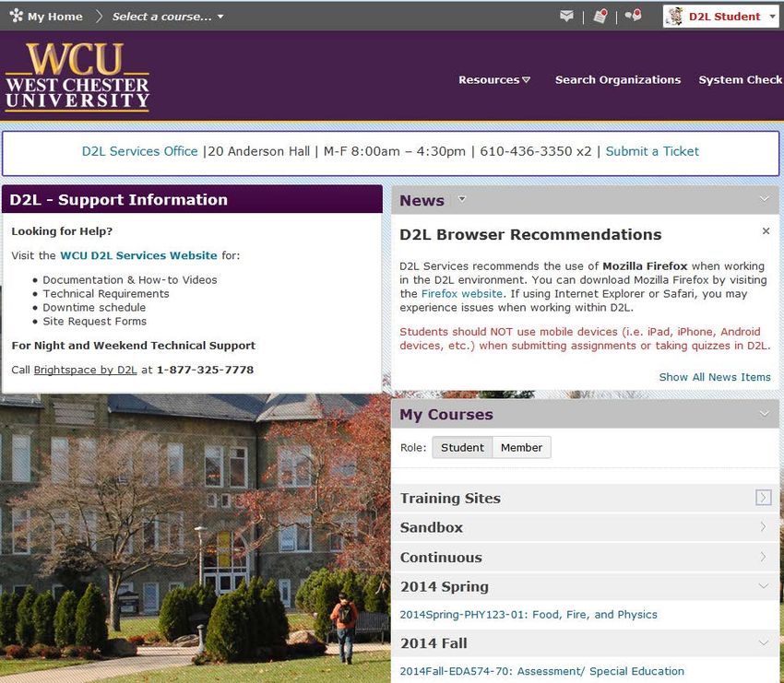
Task: Open the updates alerts icon
Action: click(600, 16)
